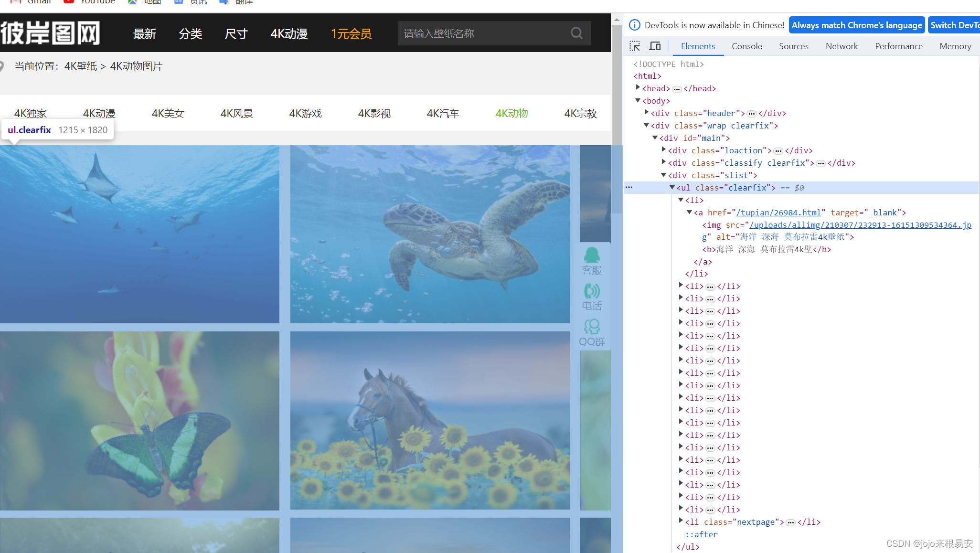
Task: Click the search magnifier icon
Action: pyautogui.click(x=576, y=33)
